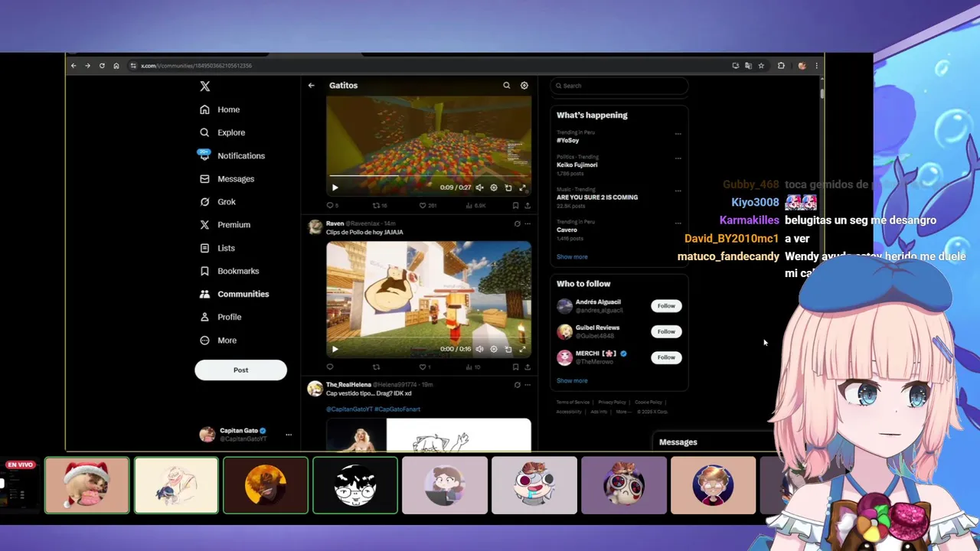980x551 pixels.
Task: Search within the Gatitos community
Action: pos(506,86)
